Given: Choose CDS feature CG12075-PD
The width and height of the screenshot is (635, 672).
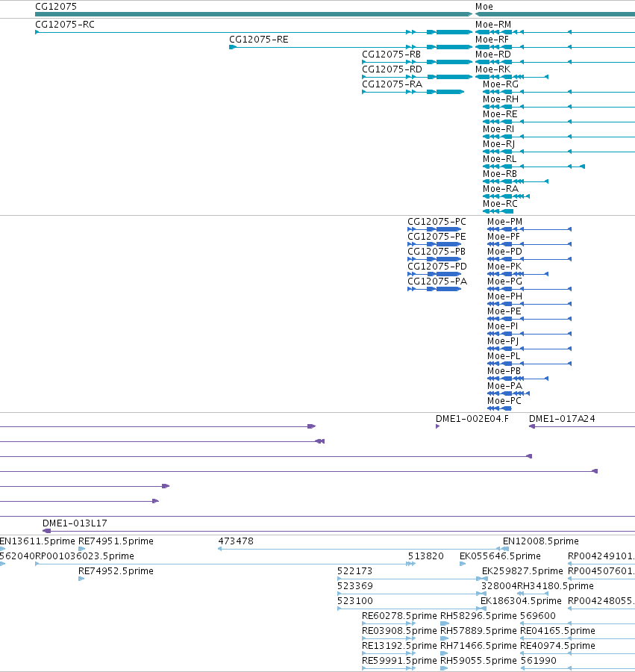Looking at the screenshot, I should 437,267.
